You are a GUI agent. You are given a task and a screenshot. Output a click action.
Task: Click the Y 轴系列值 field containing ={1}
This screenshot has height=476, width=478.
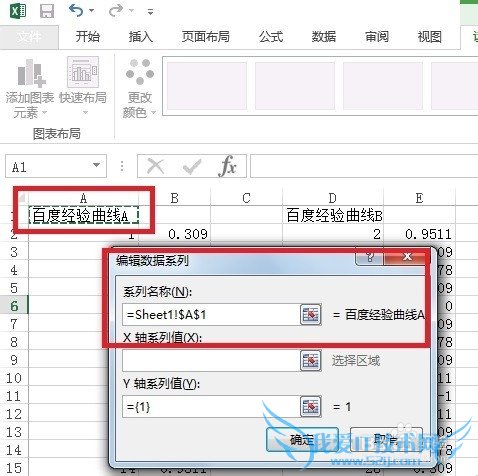tap(211, 406)
